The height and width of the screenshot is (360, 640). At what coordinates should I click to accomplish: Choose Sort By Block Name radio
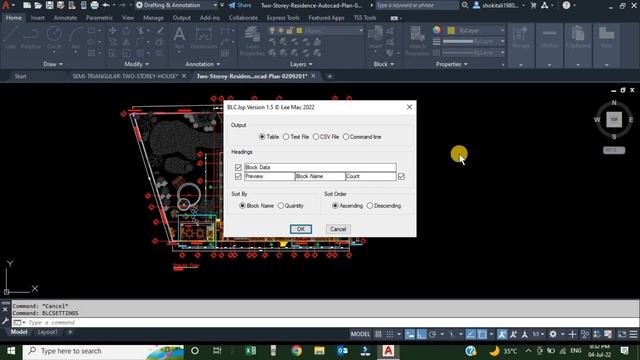pos(242,206)
